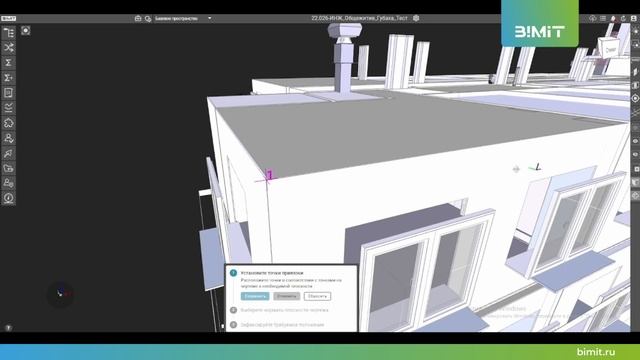Click the circular target icon in right toolbar
This screenshot has width=640, height=360.
tap(635, 98)
